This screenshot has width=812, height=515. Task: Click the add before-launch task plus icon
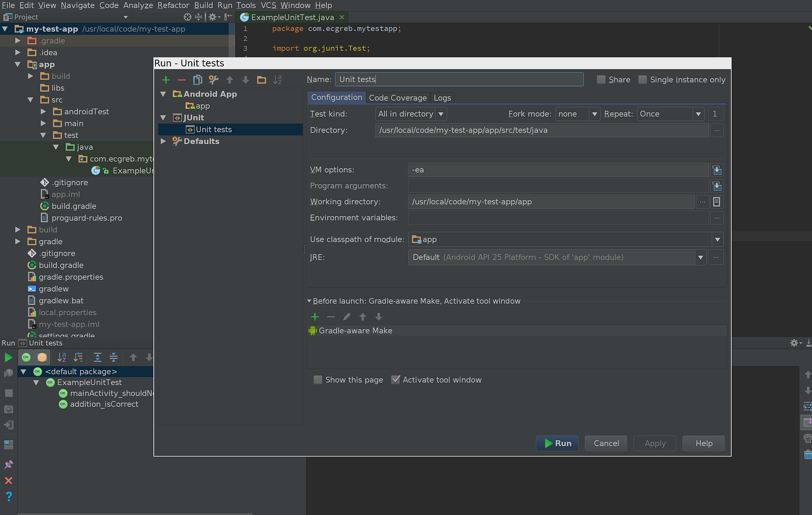(x=315, y=317)
